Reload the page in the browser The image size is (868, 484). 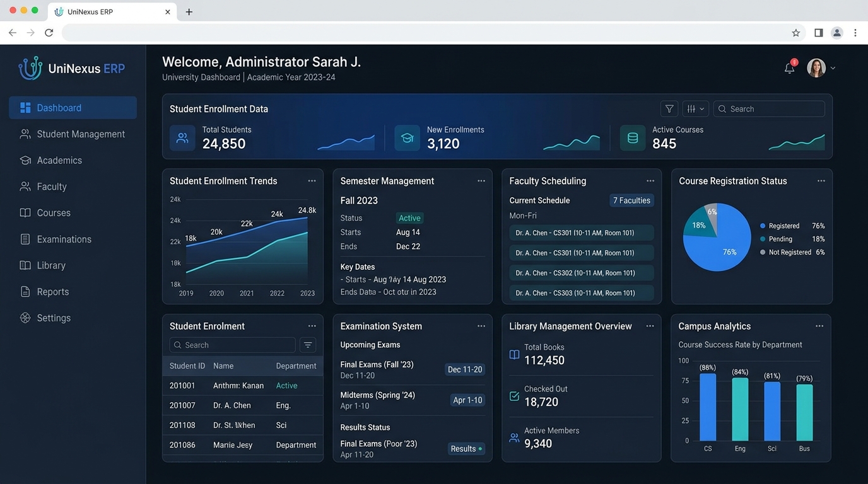point(49,33)
